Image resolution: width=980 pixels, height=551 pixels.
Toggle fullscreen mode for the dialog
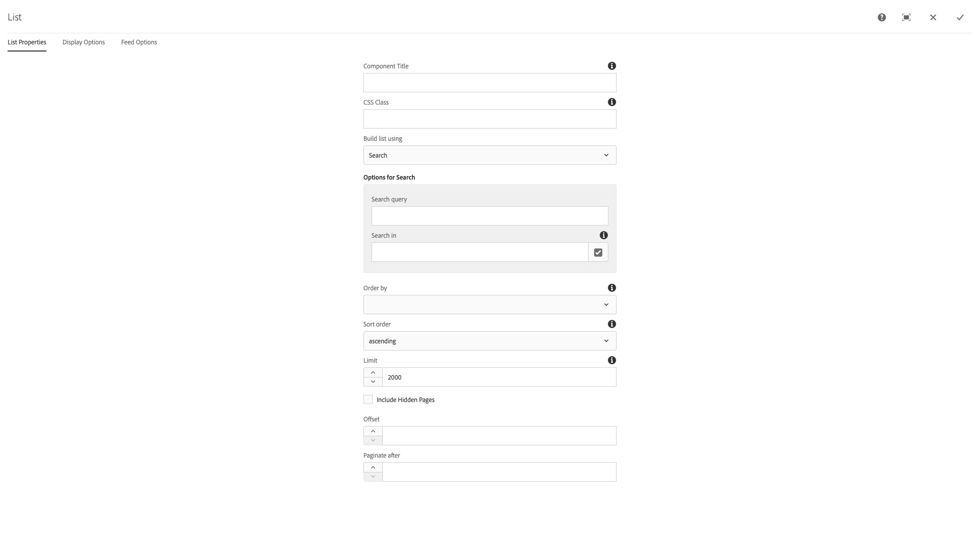pos(906,17)
